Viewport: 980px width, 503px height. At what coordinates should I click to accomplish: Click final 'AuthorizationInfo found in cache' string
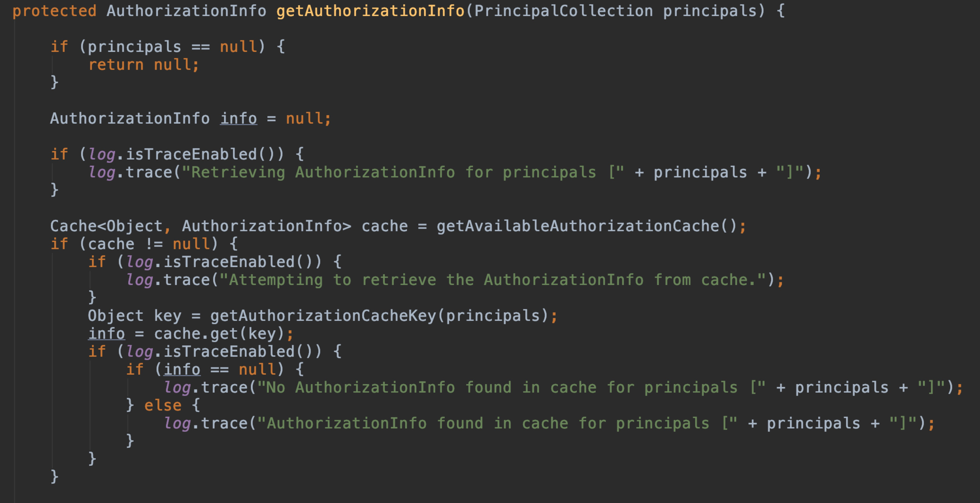[497, 424]
